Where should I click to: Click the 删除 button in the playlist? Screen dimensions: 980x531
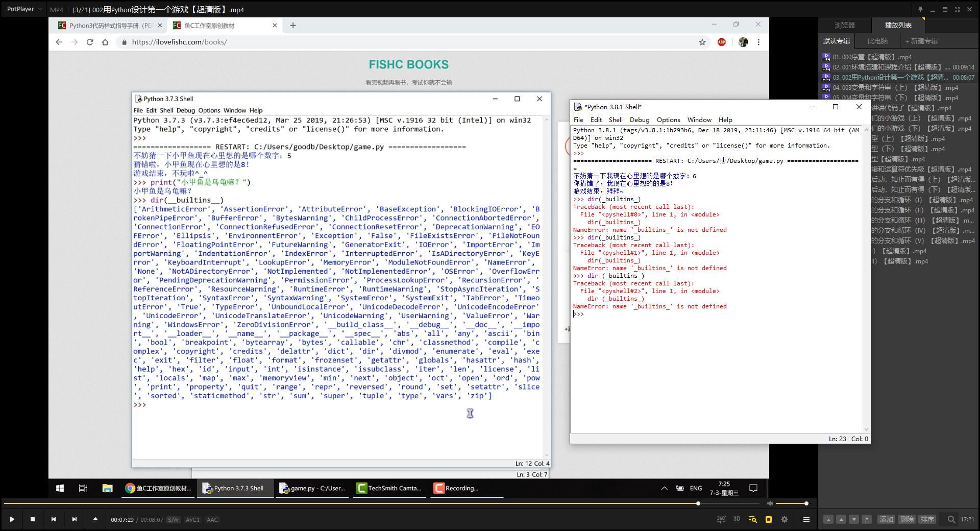907,519
